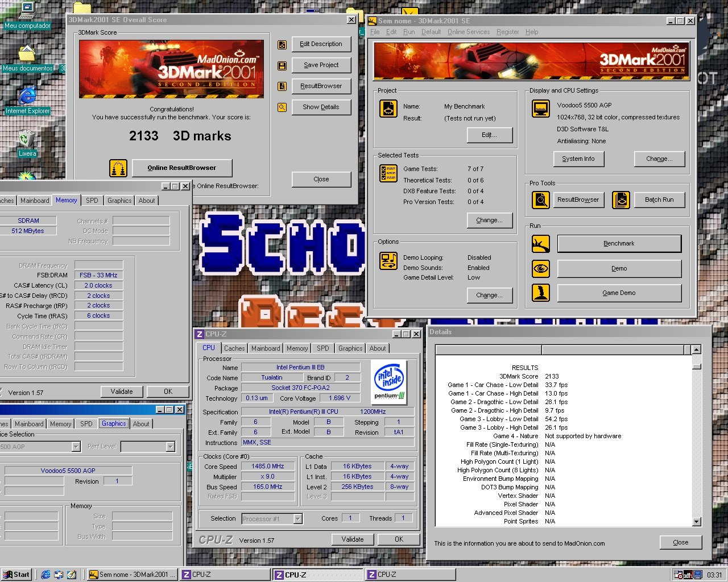The width and height of the screenshot is (728, 582).
Task: Click the Validate button in CPU-Z
Action: (x=352, y=539)
